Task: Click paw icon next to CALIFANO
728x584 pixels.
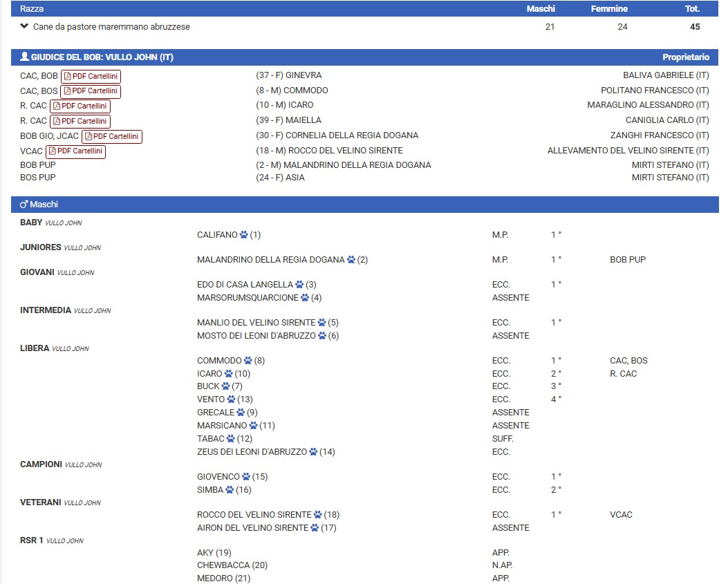Action: point(243,235)
